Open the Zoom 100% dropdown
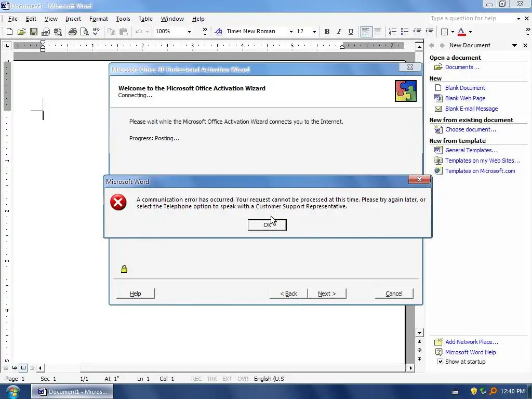This screenshot has width=532, height=399. tap(189, 32)
